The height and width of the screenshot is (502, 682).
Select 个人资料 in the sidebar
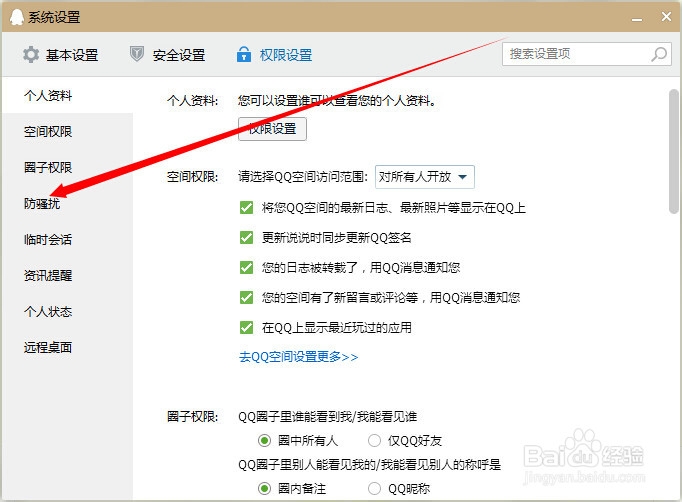coord(67,95)
